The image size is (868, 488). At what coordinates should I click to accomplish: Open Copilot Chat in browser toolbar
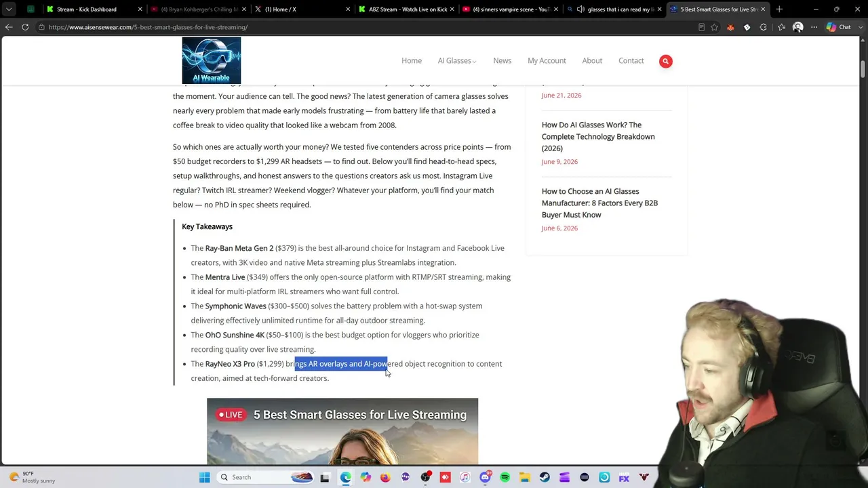click(x=839, y=27)
